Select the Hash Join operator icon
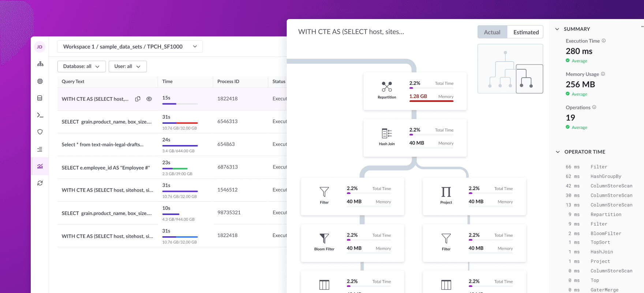 tap(387, 133)
